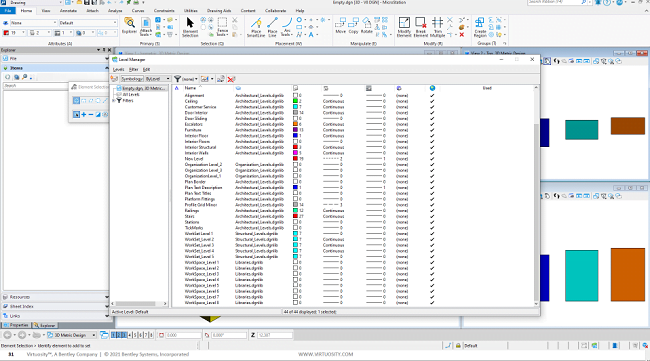Toggle the checkmark for the Stairs level

click(432, 216)
